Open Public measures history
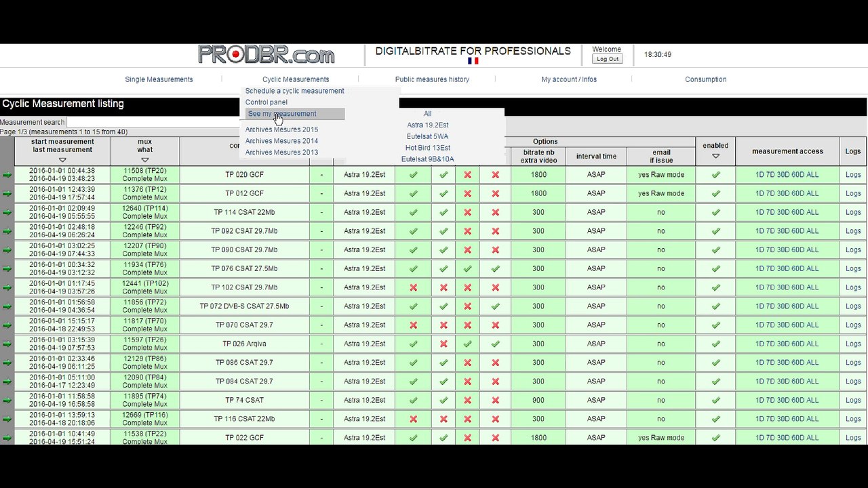Screen dimensions: 868x488 pyautogui.click(x=432, y=79)
